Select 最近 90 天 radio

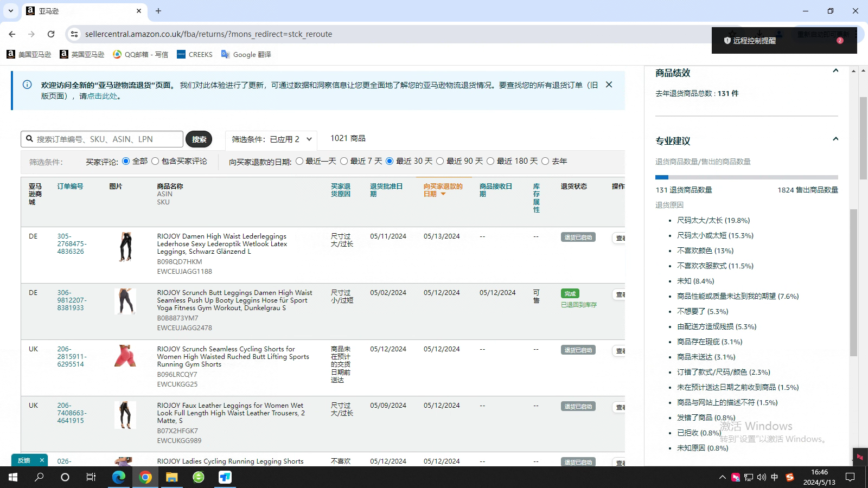(x=440, y=161)
